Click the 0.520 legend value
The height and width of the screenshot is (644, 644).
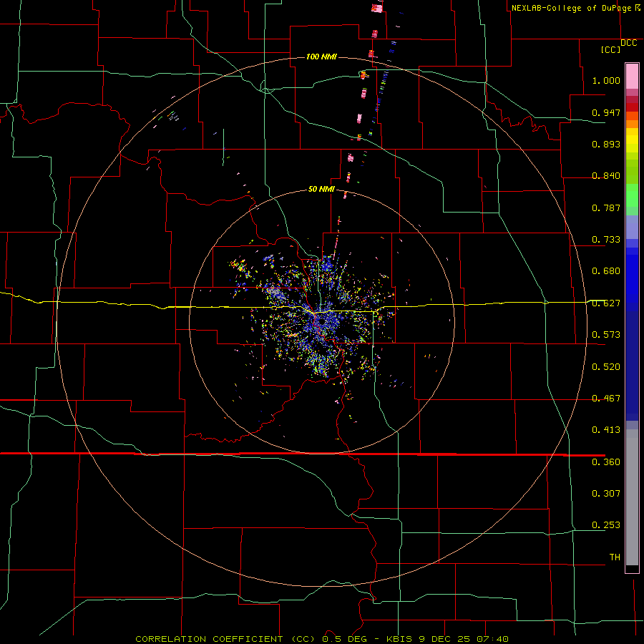[x=606, y=367]
